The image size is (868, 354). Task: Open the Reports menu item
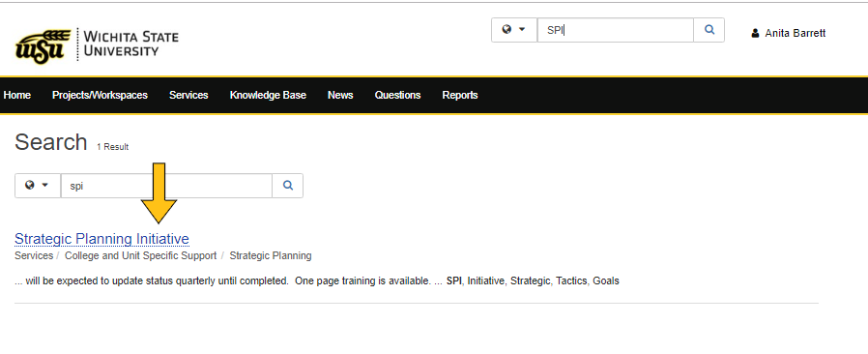click(x=460, y=96)
